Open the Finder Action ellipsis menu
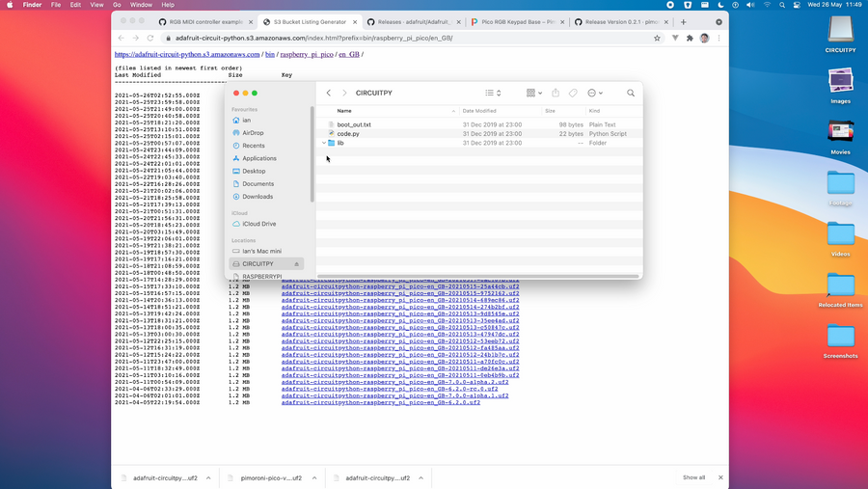The height and width of the screenshot is (489, 868). tap(595, 93)
